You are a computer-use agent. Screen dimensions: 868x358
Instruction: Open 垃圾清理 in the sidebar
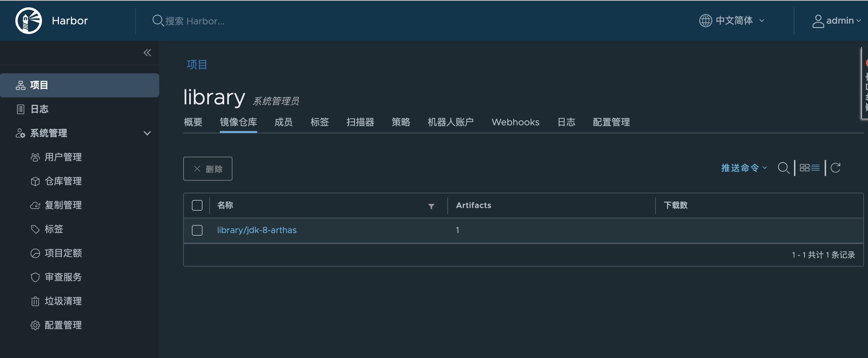[x=63, y=301]
